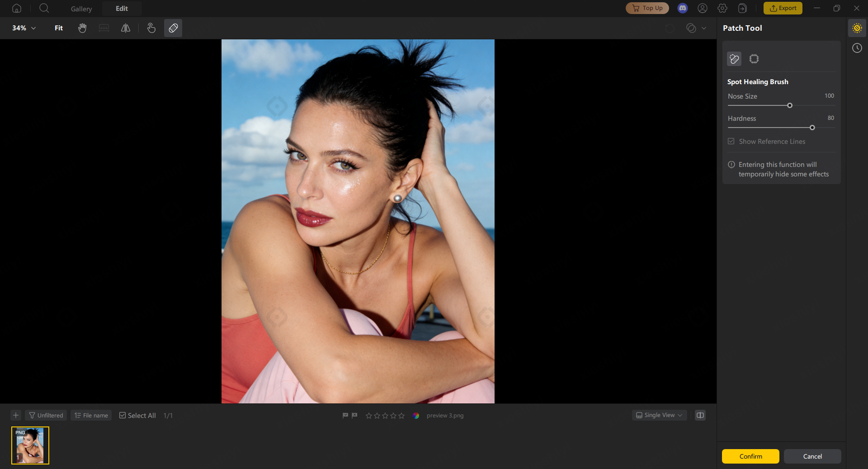Select the straighten ruler tool
This screenshot has width=868, height=469.
[x=104, y=28]
